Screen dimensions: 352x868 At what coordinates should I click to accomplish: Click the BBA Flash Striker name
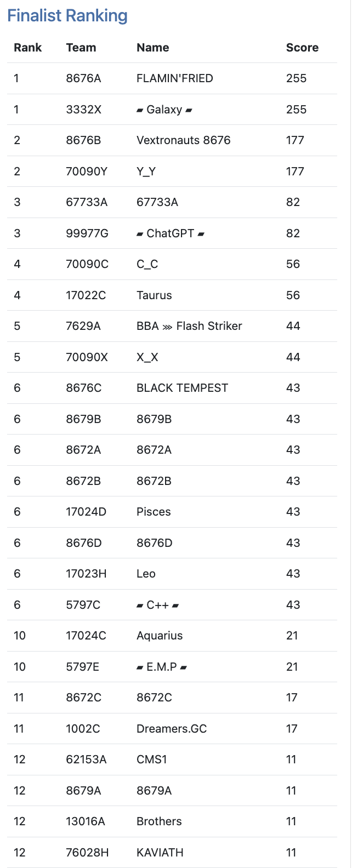(189, 326)
